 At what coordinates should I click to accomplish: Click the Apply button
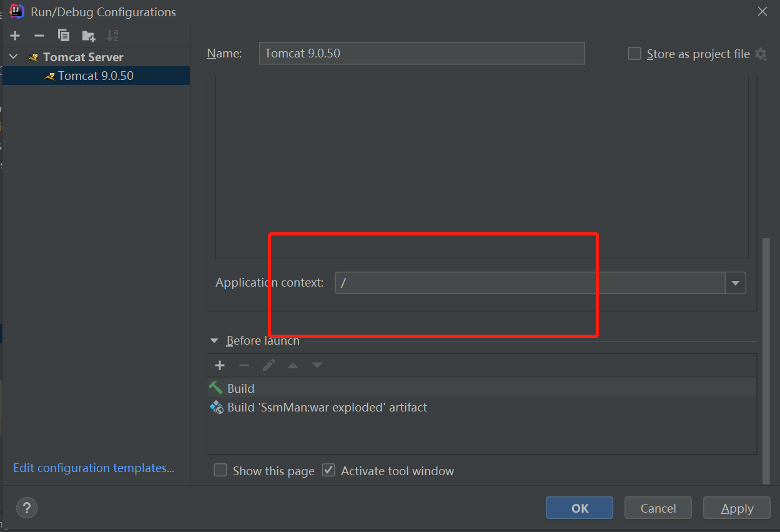(737, 508)
